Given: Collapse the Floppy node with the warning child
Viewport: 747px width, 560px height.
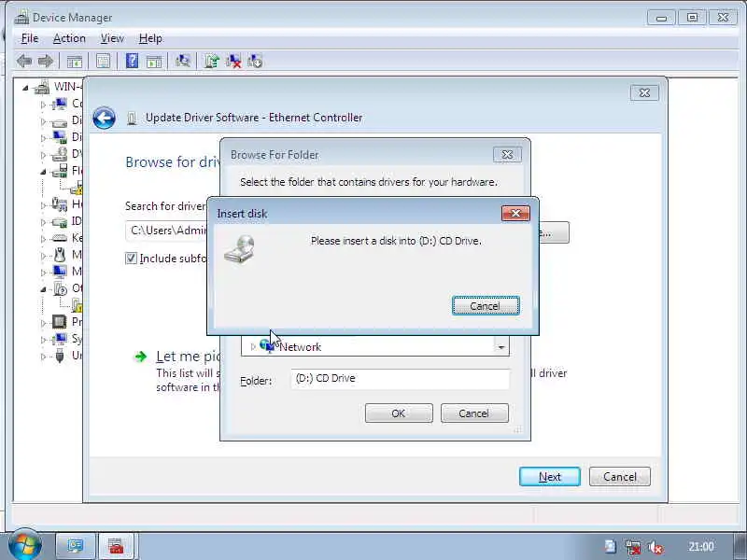Looking at the screenshot, I should [43, 172].
